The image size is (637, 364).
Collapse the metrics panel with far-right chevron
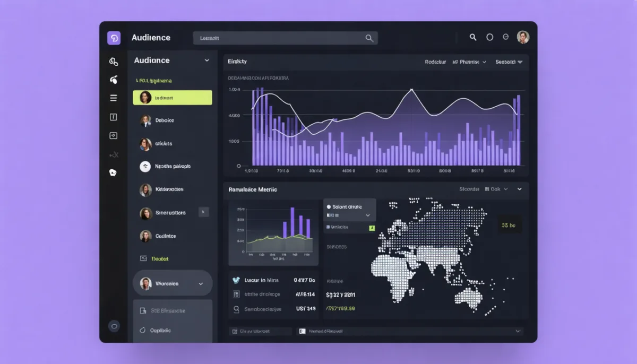pyautogui.click(x=520, y=189)
